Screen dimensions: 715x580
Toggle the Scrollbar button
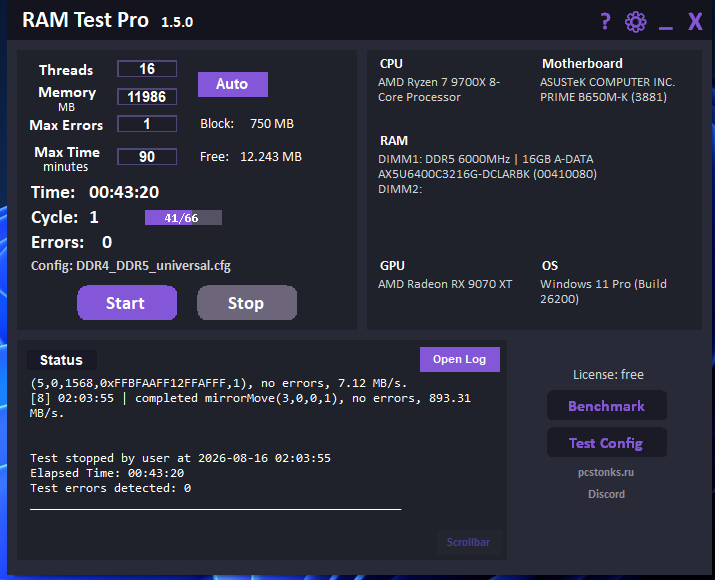[469, 542]
